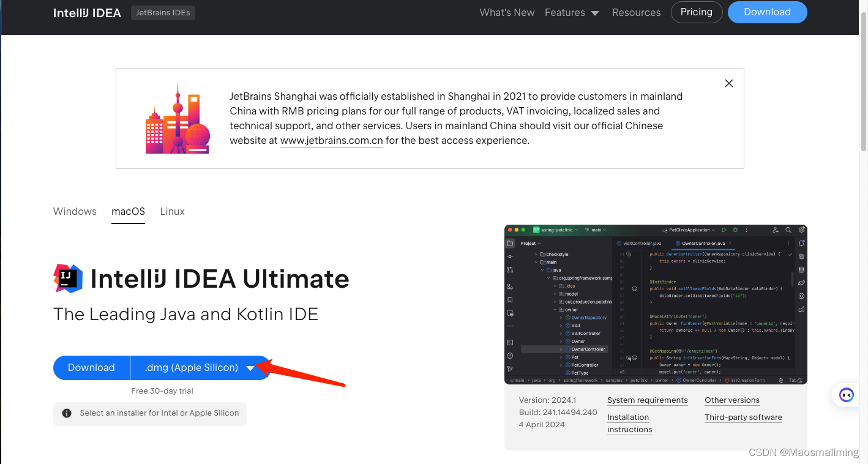This screenshot has height=464, width=868.
Task: Open the What's New page
Action: (507, 12)
